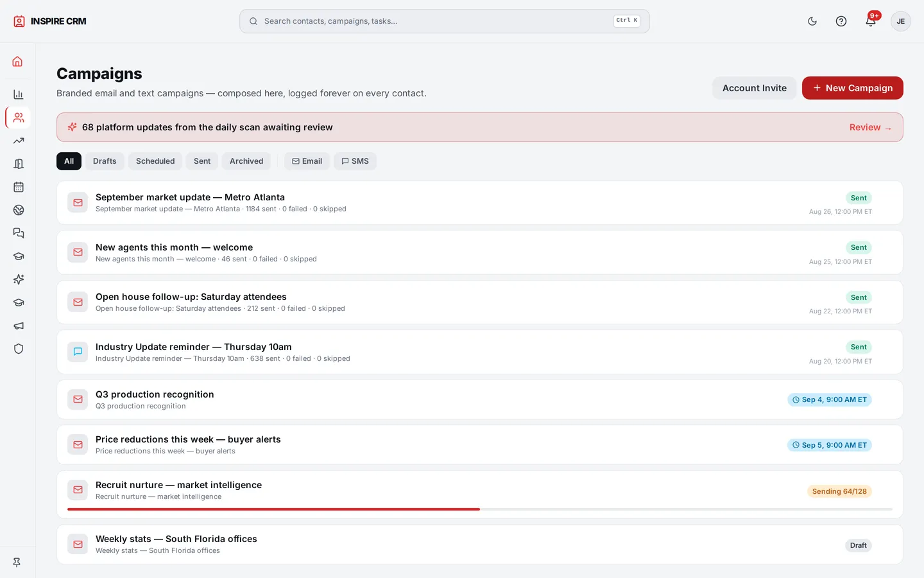Switch to the Sent filter tab
The width and height of the screenshot is (924, 578).
(x=202, y=161)
